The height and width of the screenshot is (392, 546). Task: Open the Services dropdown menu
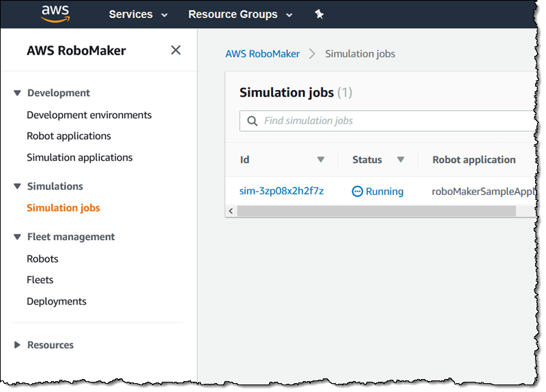click(138, 14)
